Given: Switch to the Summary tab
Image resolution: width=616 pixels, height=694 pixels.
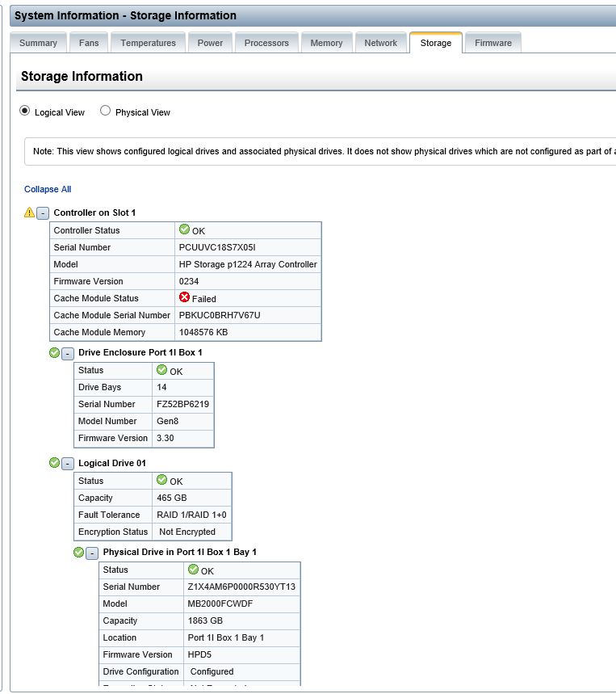Looking at the screenshot, I should (38, 43).
